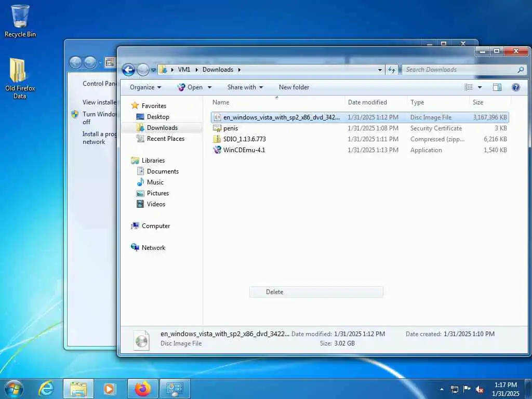Click the Action Center flag icon
The height and width of the screenshot is (399, 532).
[x=467, y=389]
